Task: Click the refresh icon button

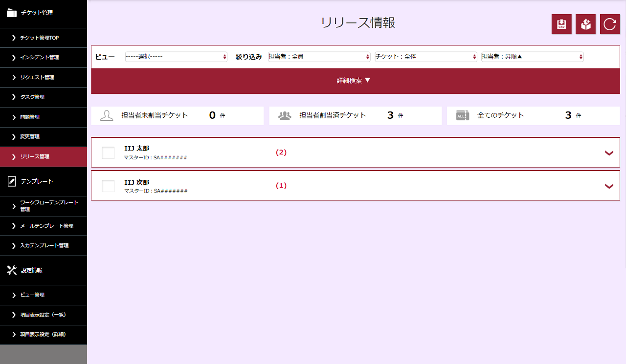Action: pos(610,24)
